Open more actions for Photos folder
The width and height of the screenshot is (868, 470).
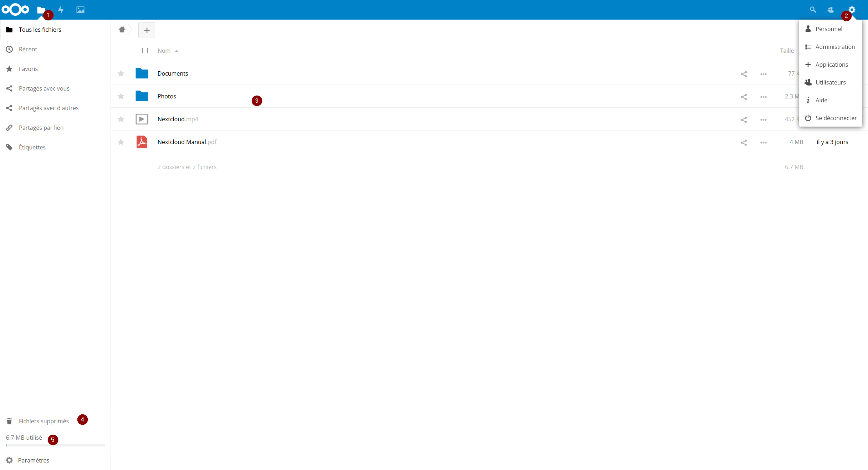click(x=763, y=97)
